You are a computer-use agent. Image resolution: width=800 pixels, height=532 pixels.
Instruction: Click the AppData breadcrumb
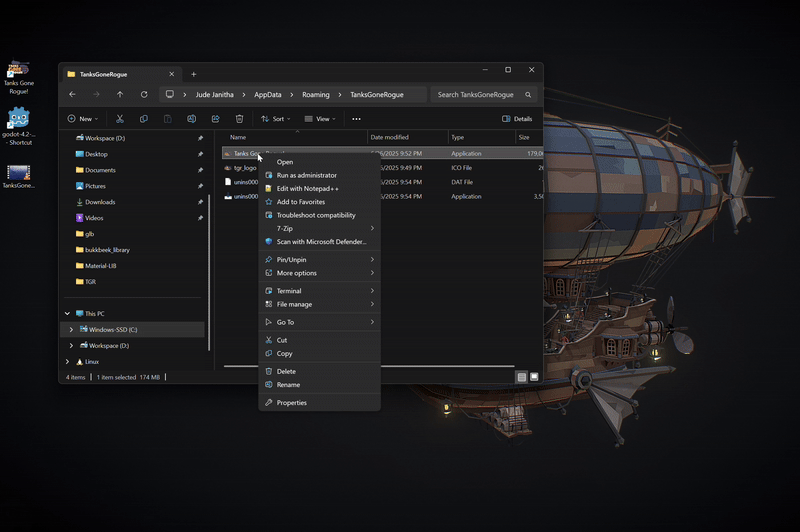pyautogui.click(x=268, y=95)
